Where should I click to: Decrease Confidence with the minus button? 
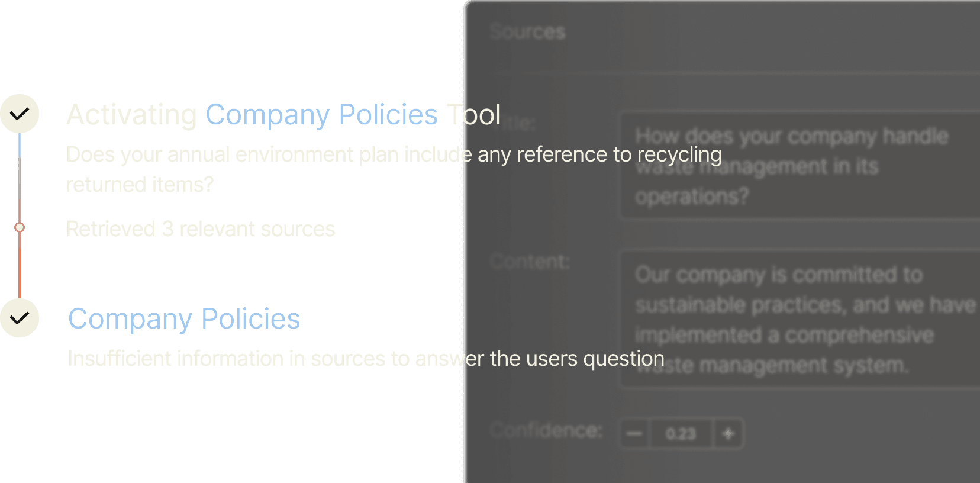tap(634, 434)
